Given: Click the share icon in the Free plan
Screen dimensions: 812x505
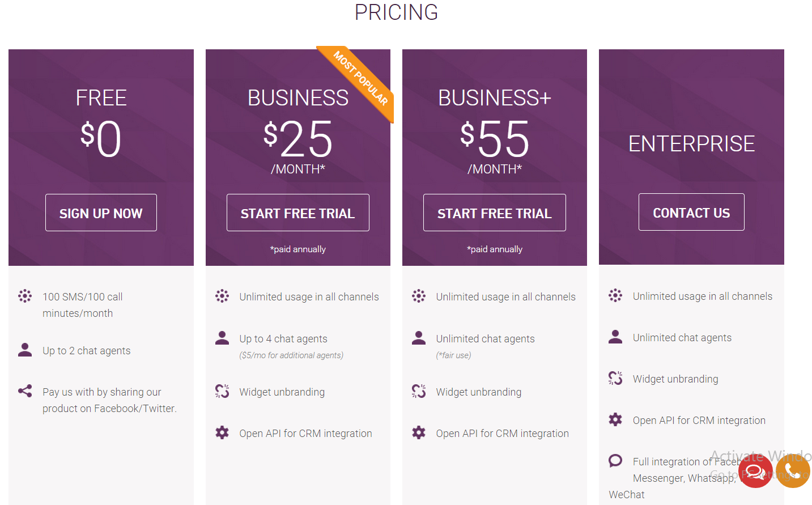Looking at the screenshot, I should 25,391.
